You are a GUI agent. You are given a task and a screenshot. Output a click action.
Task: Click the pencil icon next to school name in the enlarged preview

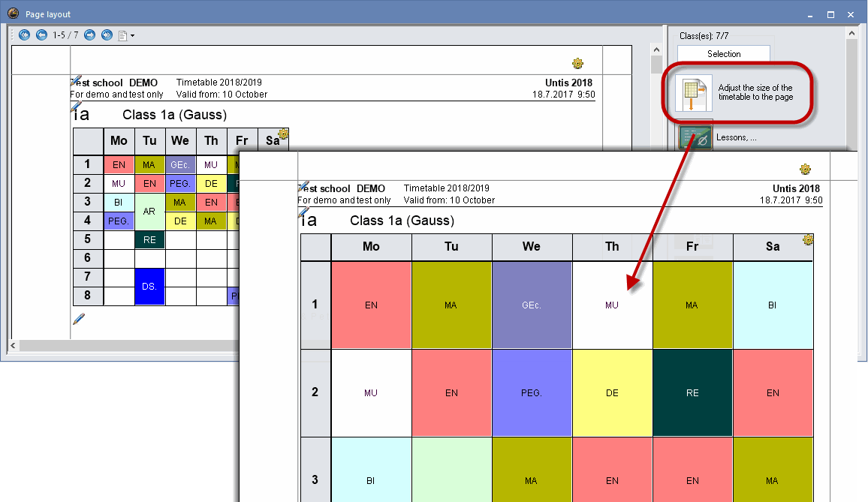coord(303,187)
